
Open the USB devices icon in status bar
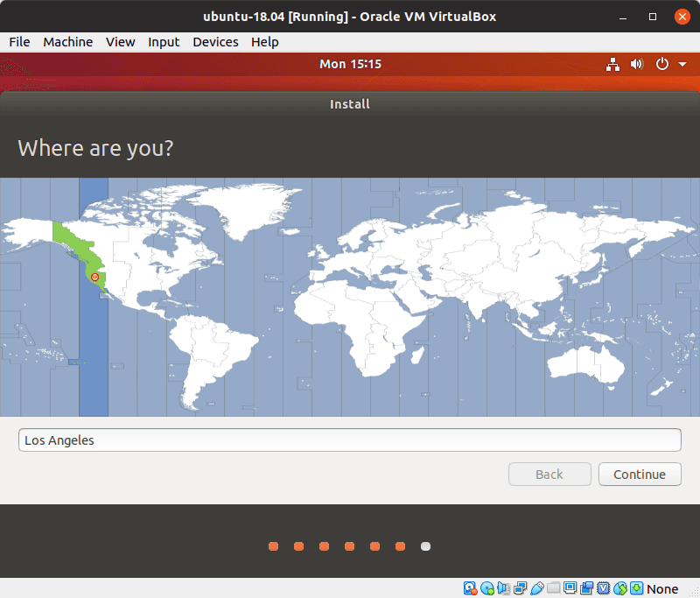[537, 588]
